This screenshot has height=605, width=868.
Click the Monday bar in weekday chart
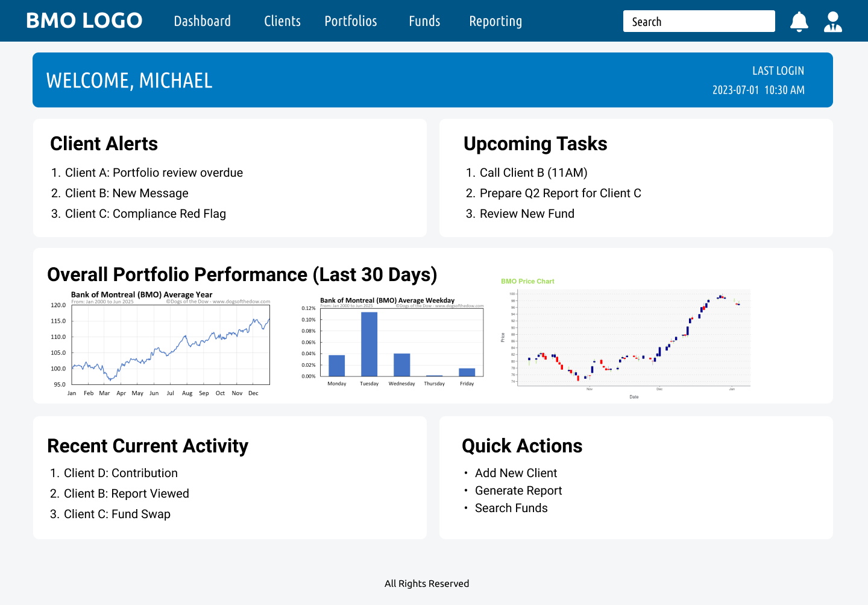click(x=337, y=366)
